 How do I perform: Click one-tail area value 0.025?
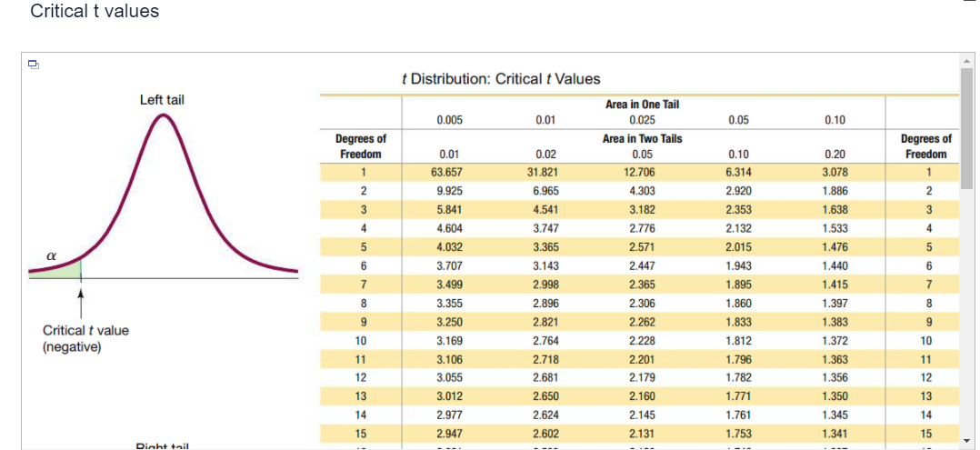pos(643,121)
